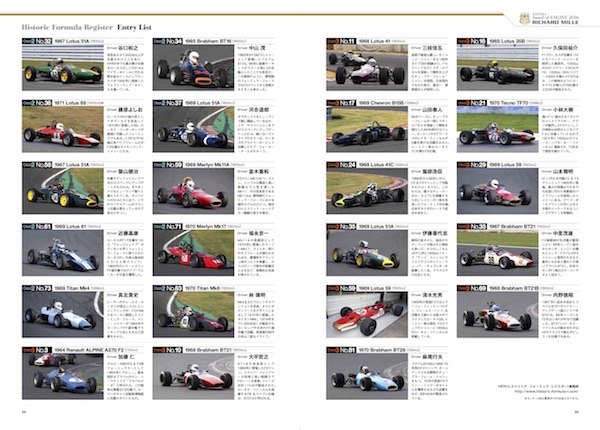The image size is (600, 430).
Task: Select the No.10 1968 Brabham BT21 photo
Action: pyautogui.click(x=193, y=376)
